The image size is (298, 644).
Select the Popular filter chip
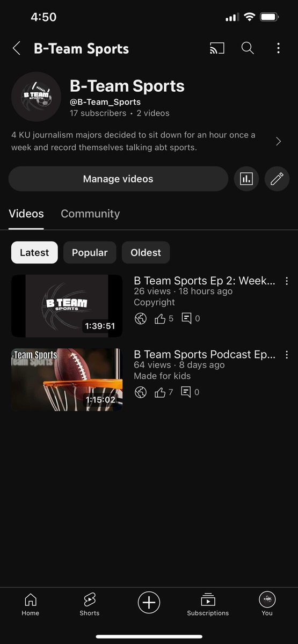point(90,253)
